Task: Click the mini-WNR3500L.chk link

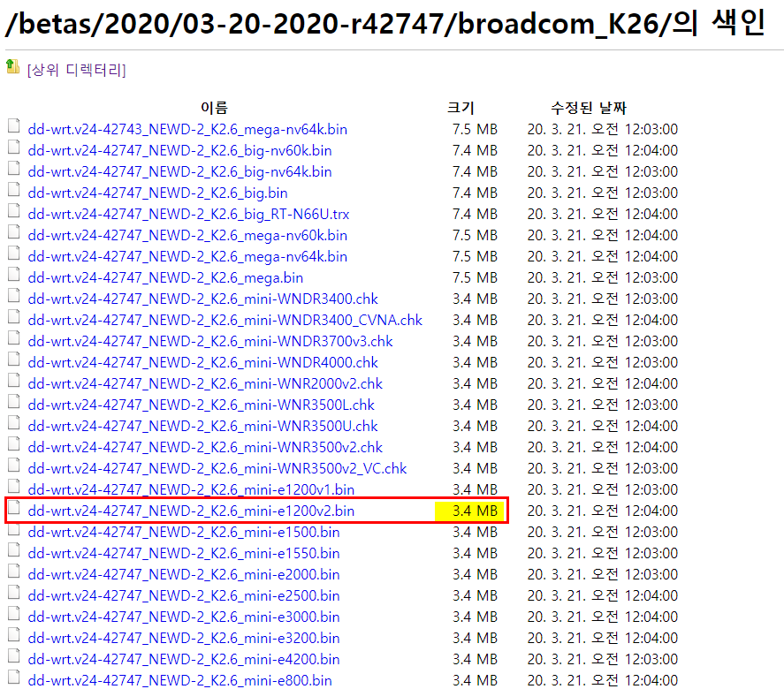Action: [x=201, y=405]
